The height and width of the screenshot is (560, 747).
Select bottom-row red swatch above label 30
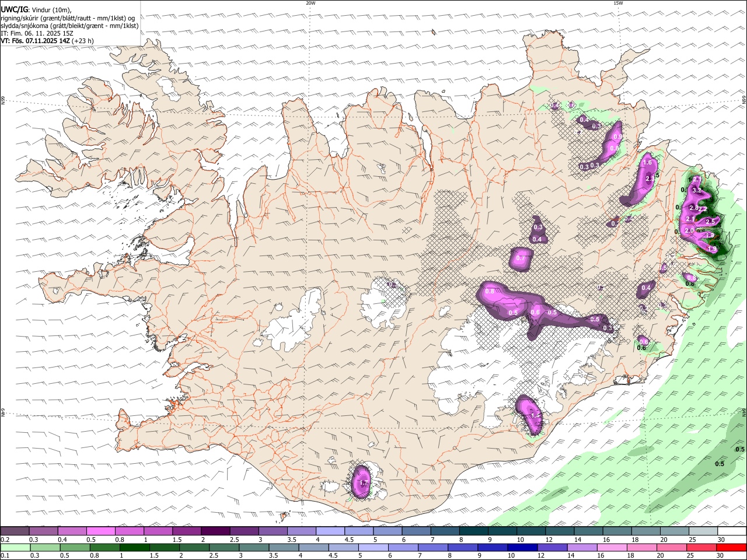coord(731,548)
